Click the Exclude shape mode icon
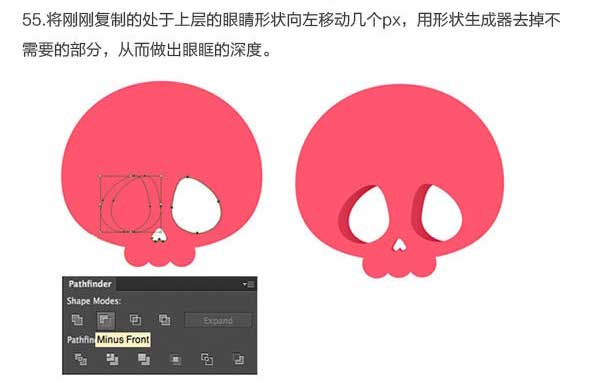 pos(165,320)
